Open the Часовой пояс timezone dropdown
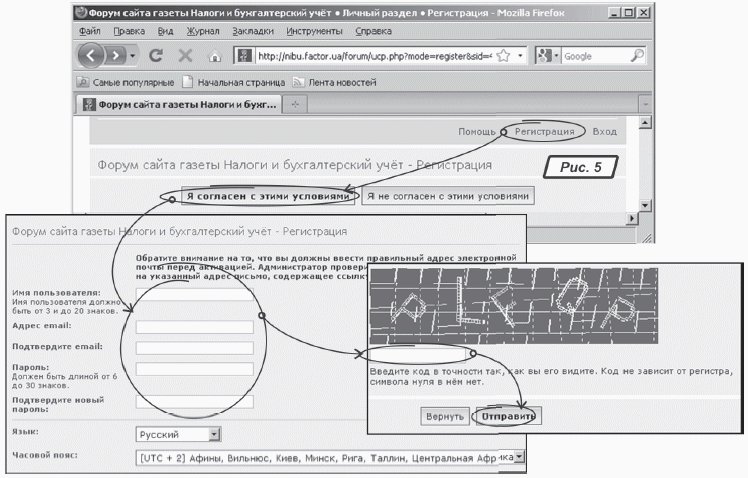The height and width of the screenshot is (478, 748). [x=518, y=457]
